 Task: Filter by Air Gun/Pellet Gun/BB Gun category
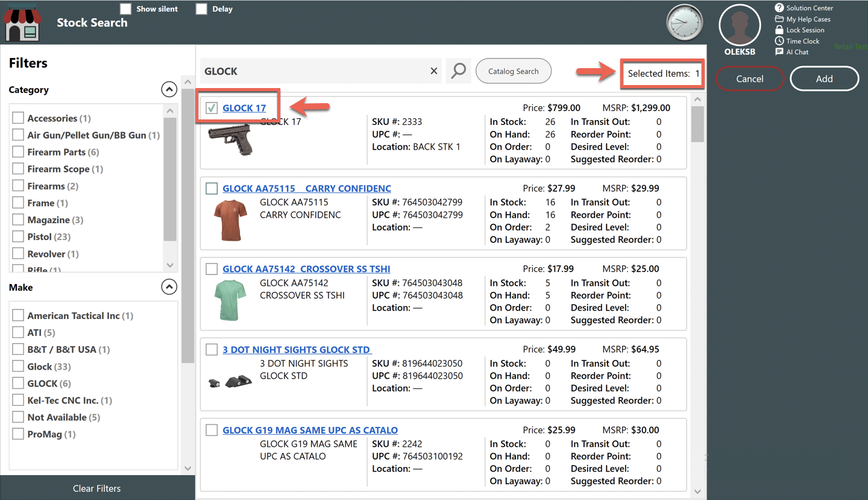point(18,135)
